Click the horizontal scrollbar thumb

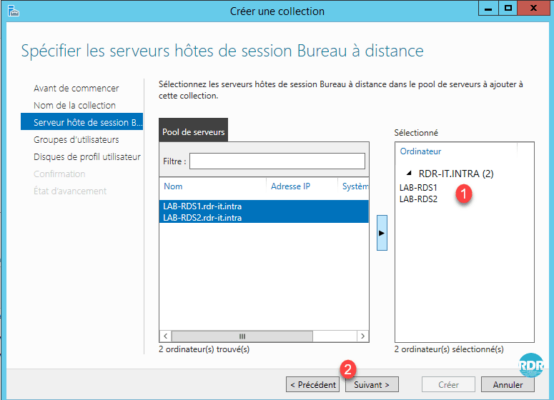(242, 336)
